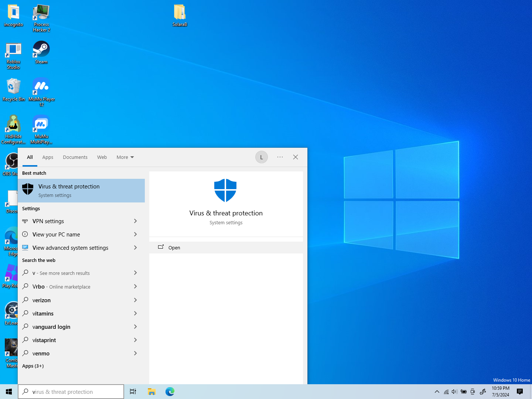
Task: Expand the vanguard login arrow
Action: 136,327
